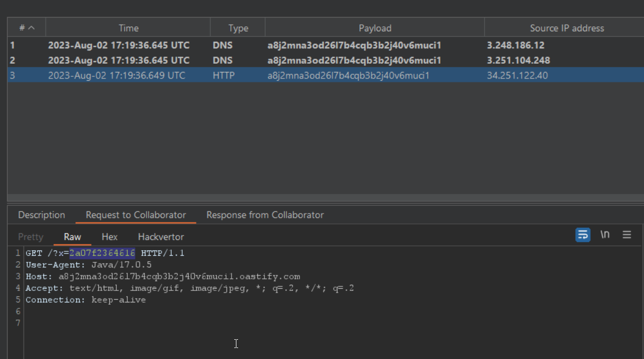The image size is (644, 359).
Task: Open the Hackvertor tab
Action: [161, 237]
